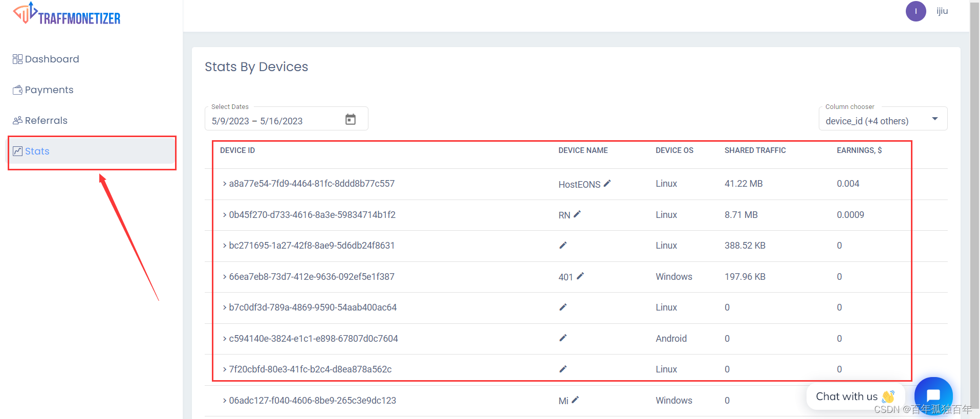Sort by DEVICE ID column header
The image size is (980, 419).
(237, 150)
